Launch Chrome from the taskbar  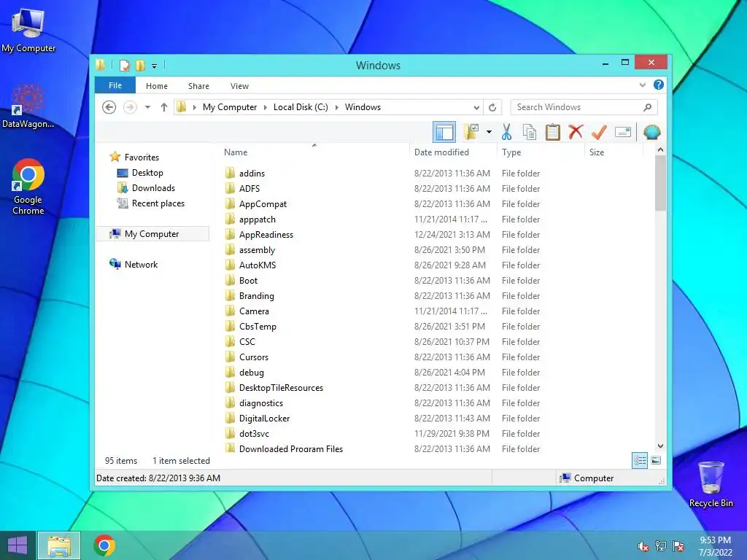[x=104, y=545]
